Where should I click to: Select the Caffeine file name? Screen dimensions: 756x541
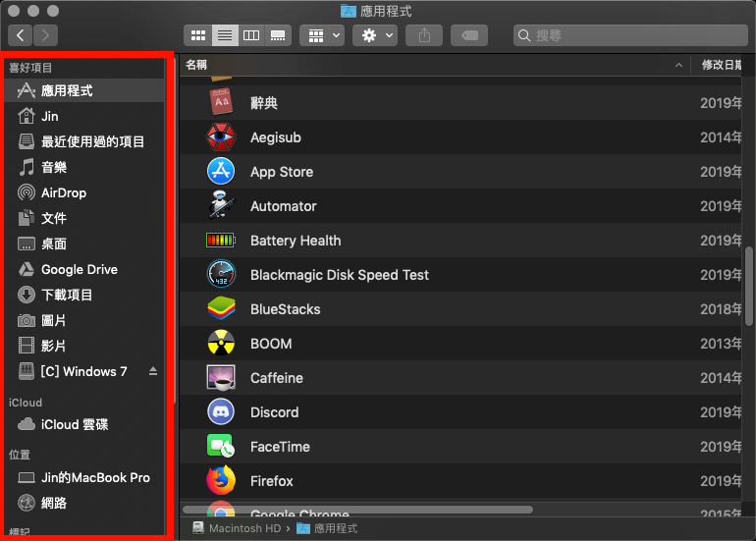[x=277, y=378]
